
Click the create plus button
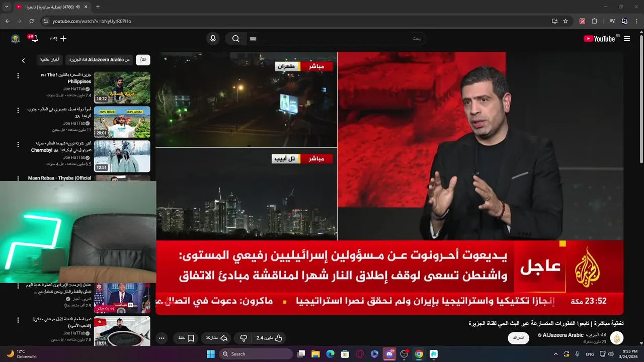pos(58,39)
